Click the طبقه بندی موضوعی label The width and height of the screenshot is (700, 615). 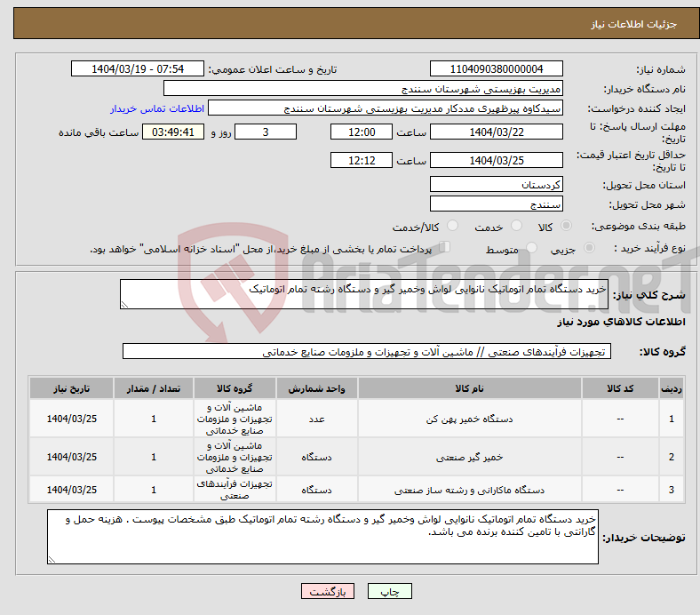tap(639, 226)
